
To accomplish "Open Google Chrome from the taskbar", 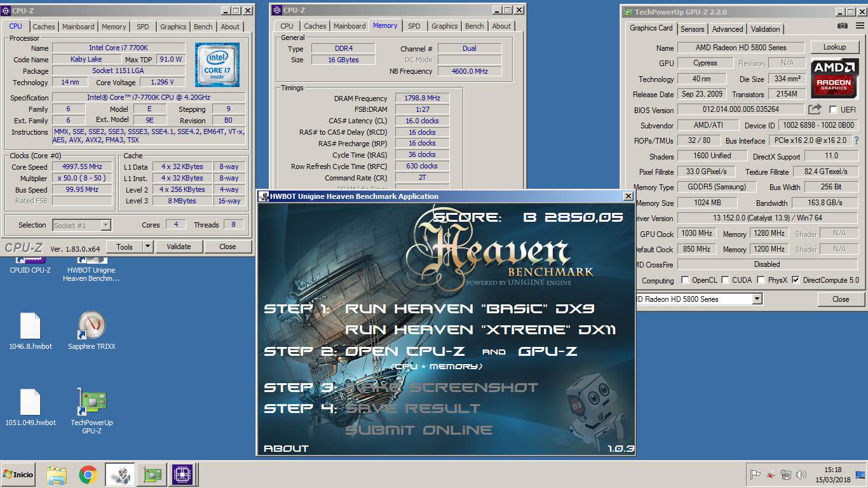I will [x=88, y=475].
